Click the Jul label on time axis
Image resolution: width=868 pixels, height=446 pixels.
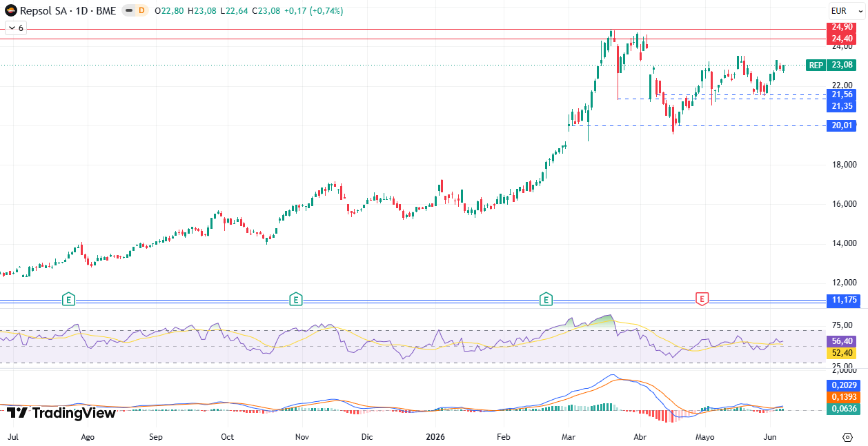12,437
